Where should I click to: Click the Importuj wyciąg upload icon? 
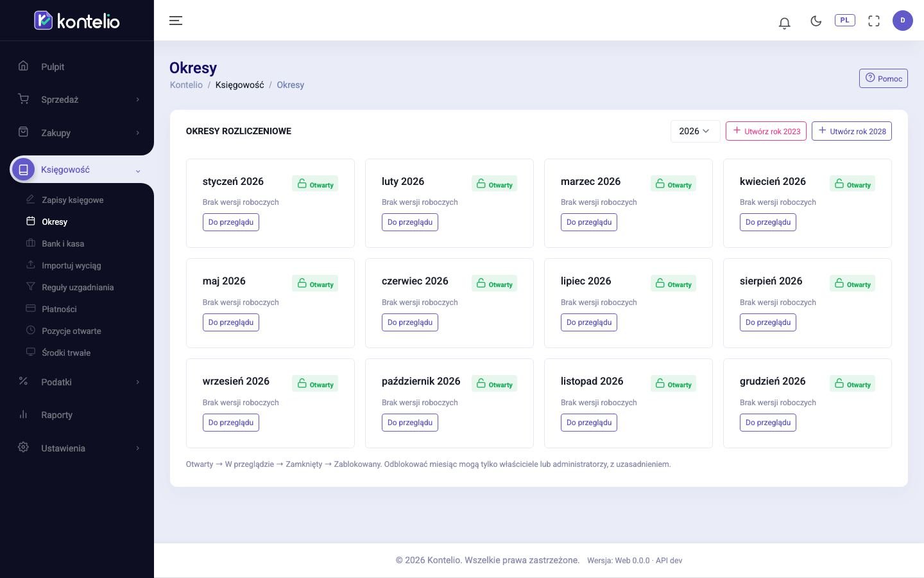tap(30, 265)
